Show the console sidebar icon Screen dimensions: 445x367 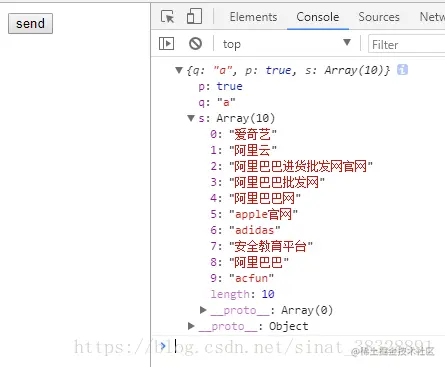pyautogui.click(x=166, y=44)
